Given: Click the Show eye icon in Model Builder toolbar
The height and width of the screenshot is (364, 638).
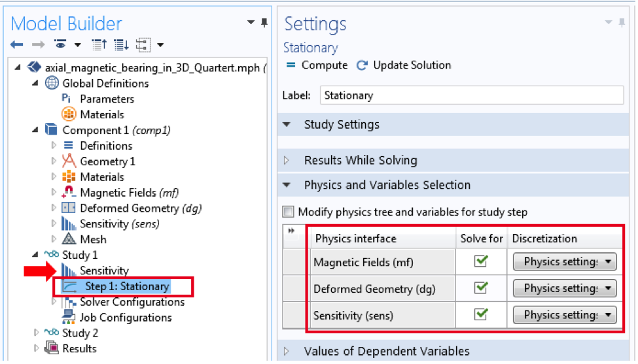Looking at the screenshot, I should tap(60, 44).
